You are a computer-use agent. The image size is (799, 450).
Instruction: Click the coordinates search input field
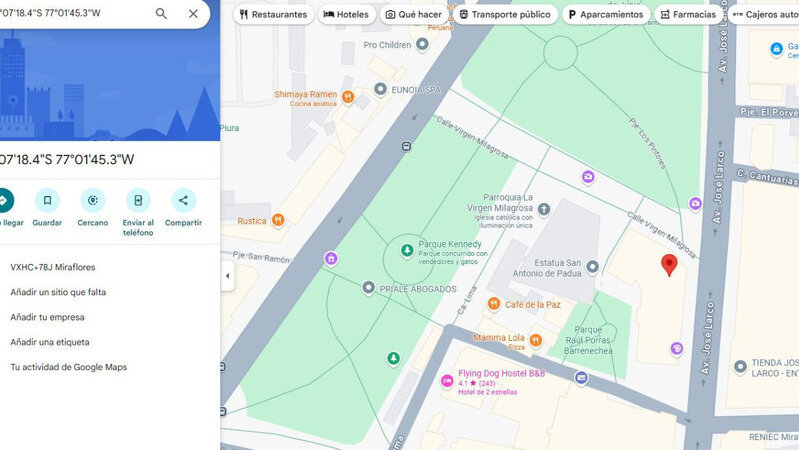(x=70, y=14)
